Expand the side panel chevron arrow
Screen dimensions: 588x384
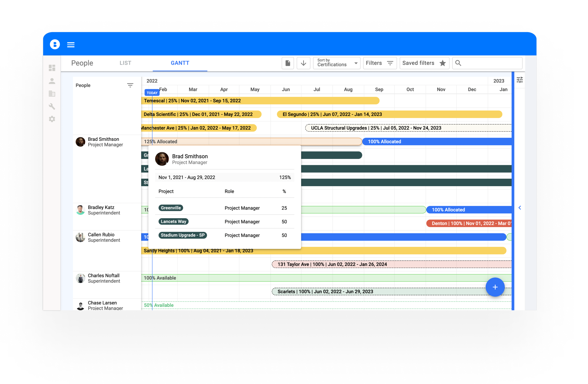pyautogui.click(x=520, y=208)
